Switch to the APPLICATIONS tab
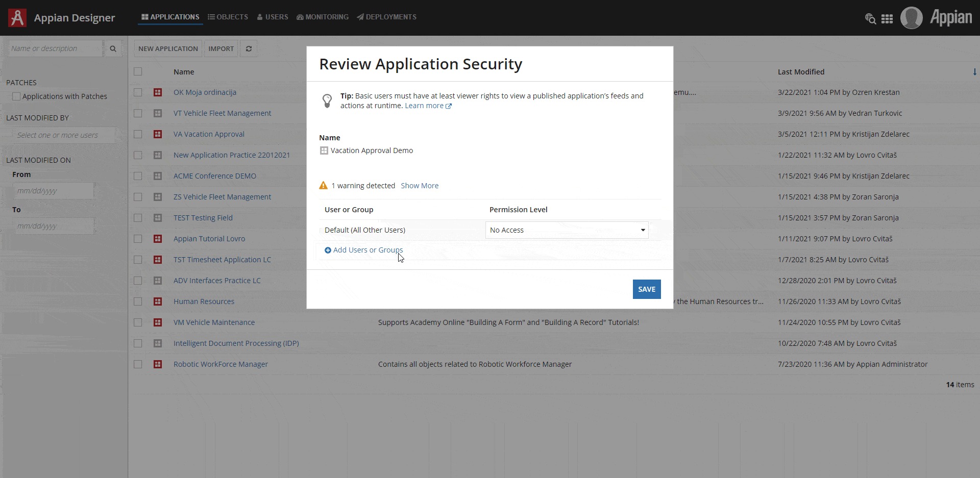The height and width of the screenshot is (478, 980). tap(170, 17)
